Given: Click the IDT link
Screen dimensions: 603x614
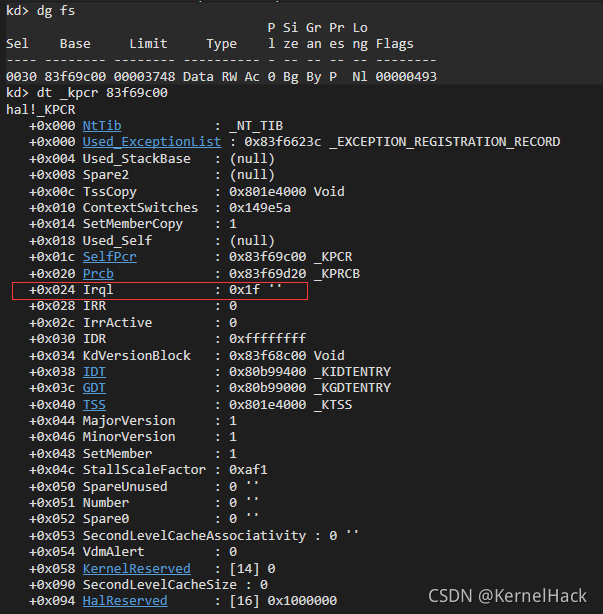Looking at the screenshot, I should click(x=94, y=372).
